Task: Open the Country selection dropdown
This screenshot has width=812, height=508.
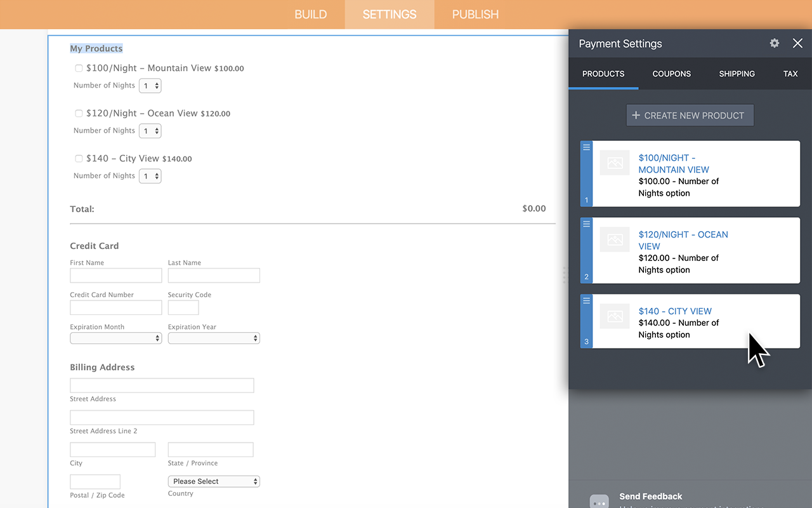Action: click(214, 481)
